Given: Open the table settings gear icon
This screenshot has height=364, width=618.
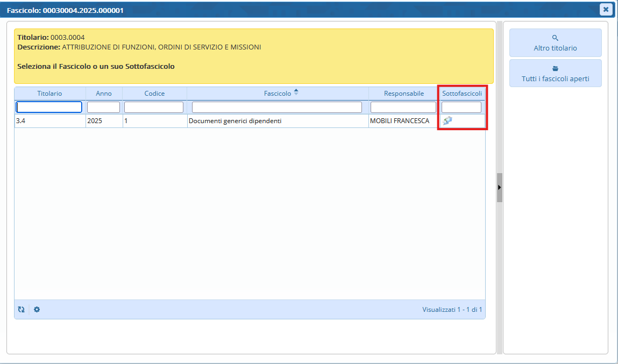Looking at the screenshot, I should pyautogui.click(x=37, y=310).
